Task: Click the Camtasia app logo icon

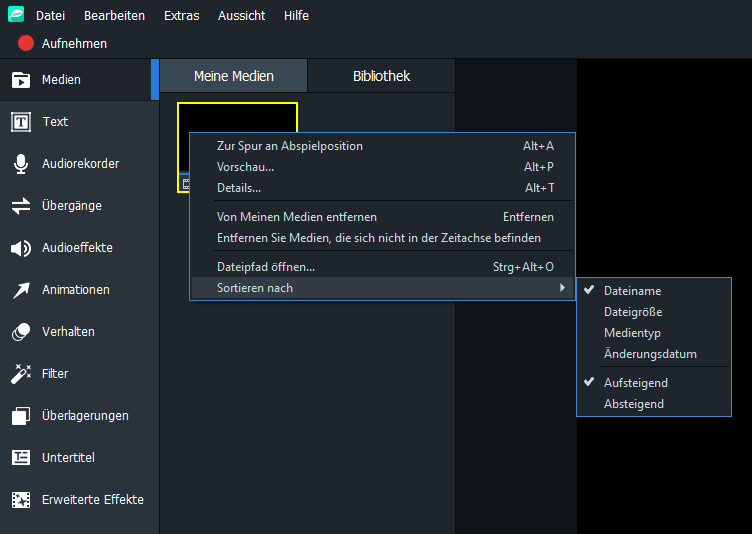Action: 16,14
